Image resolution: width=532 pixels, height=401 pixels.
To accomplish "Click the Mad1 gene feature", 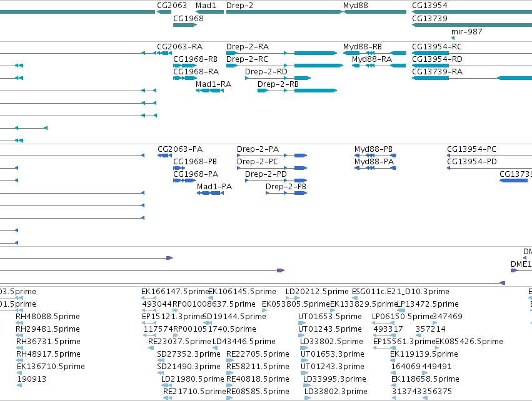I will (x=209, y=12).
